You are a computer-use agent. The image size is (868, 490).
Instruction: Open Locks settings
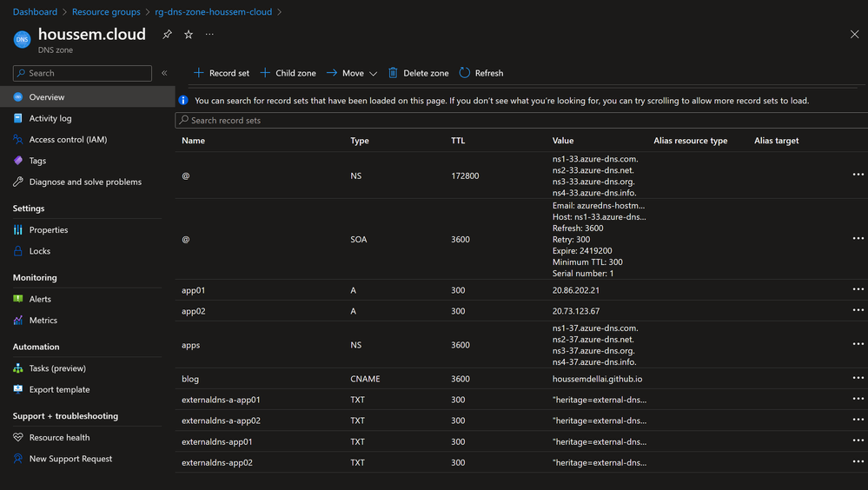39,251
